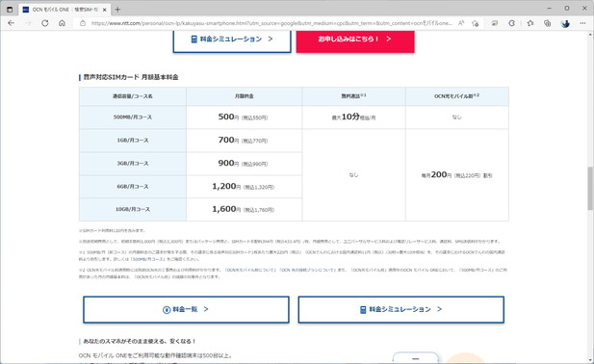This screenshot has height=364, width=594.
Task: Open the Collections toolbar icon
Action: coord(547,23)
